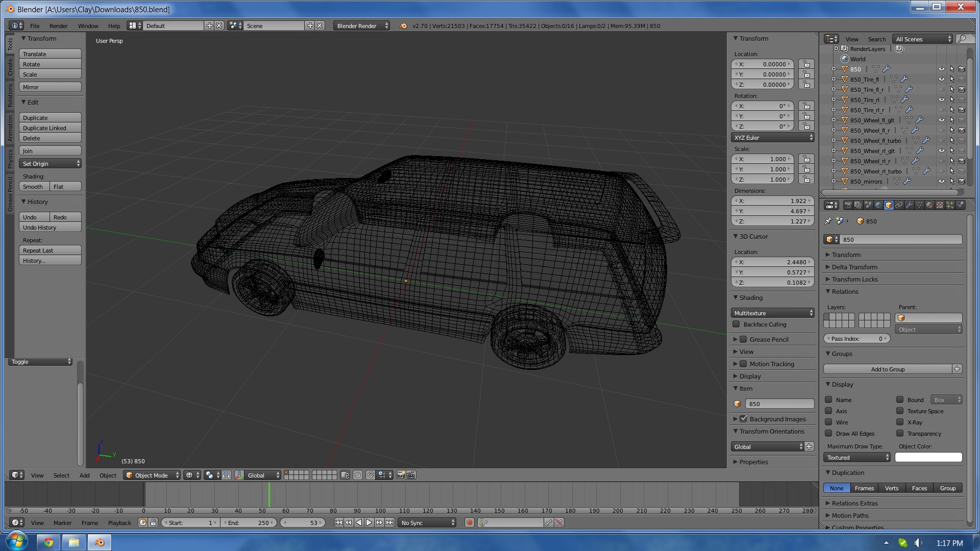Click the OpenGL render image camera icon
This screenshot has height=551, width=980.
[x=401, y=475]
